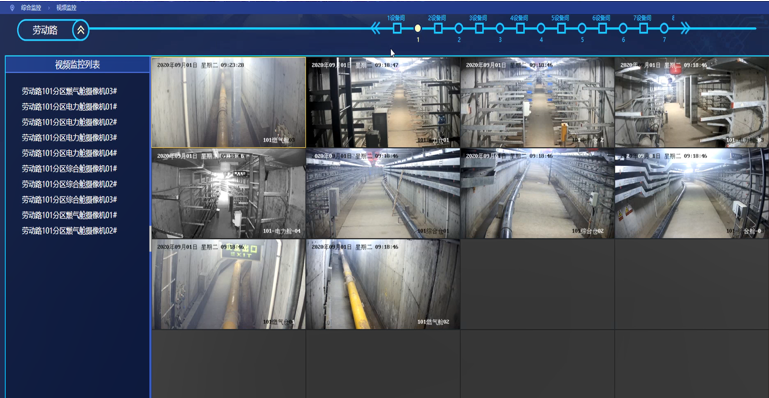The height and width of the screenshot is (398, 769).
Task: Select section circle 6 on the timeline
Action: [x=623, y=28]
